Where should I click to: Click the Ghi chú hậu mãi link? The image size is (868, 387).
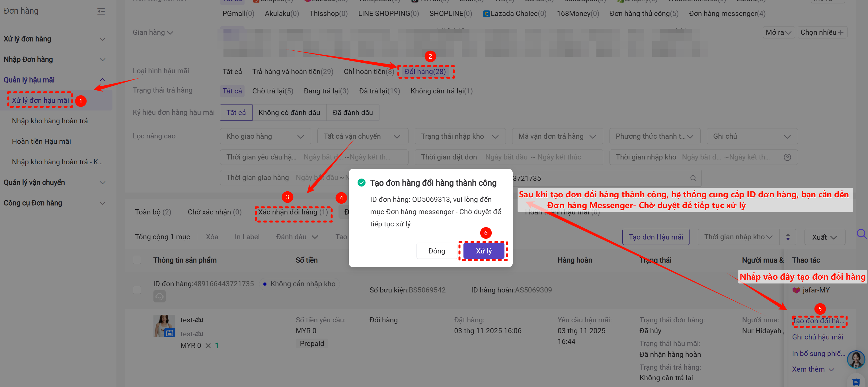pyautogui.click(x=817, y=337)
